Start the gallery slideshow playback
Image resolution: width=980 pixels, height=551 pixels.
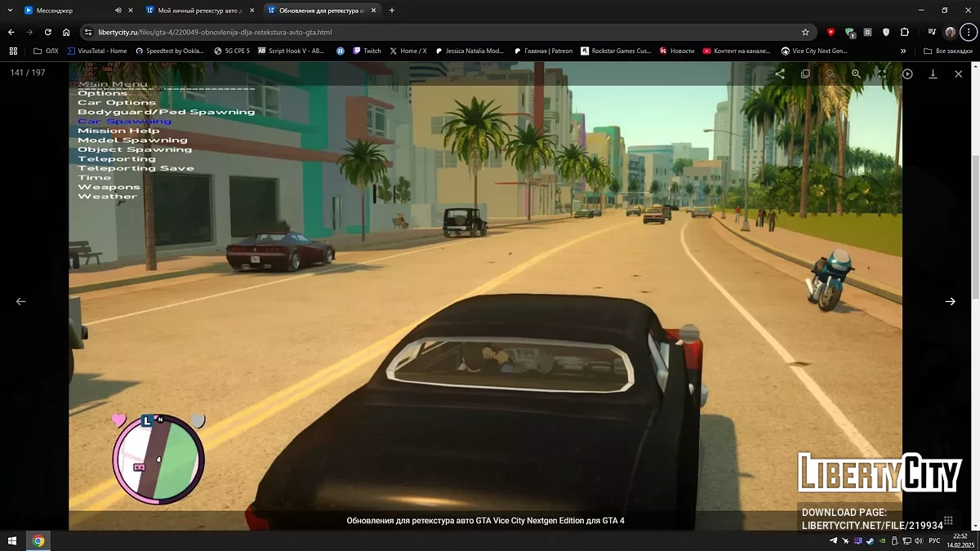(x=907, y=73)
